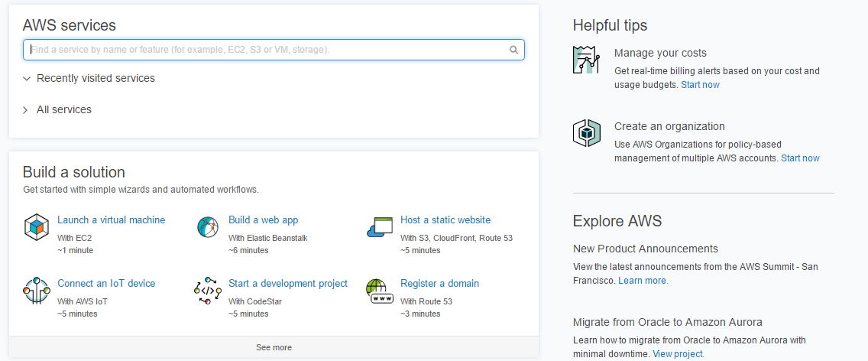
Task: Open the Launch a virtual machine link
Action: [112, 220]
